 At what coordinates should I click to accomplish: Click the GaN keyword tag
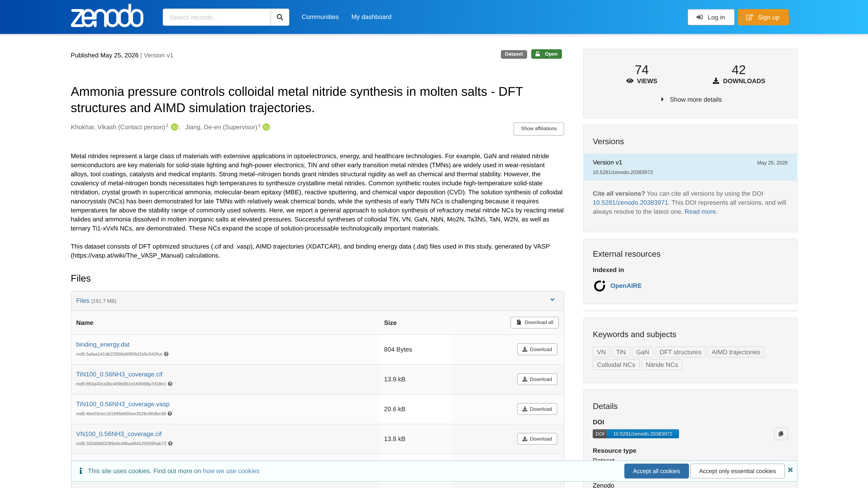click(642, 352)
